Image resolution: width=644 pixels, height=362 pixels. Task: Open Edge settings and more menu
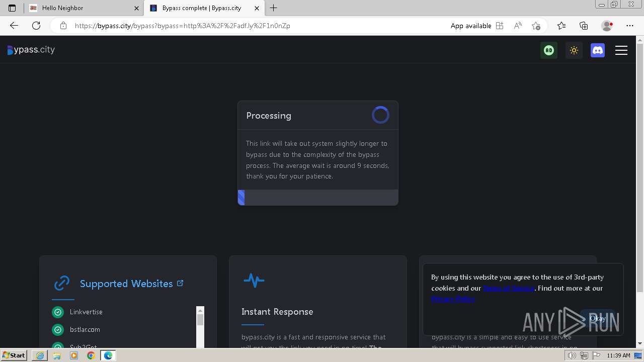point(630,26)
